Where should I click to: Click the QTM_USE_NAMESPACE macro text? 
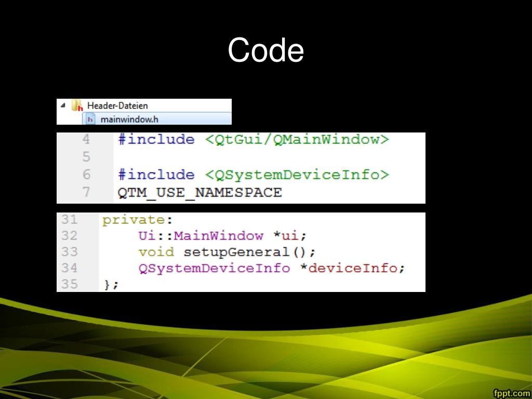[200, 193]
